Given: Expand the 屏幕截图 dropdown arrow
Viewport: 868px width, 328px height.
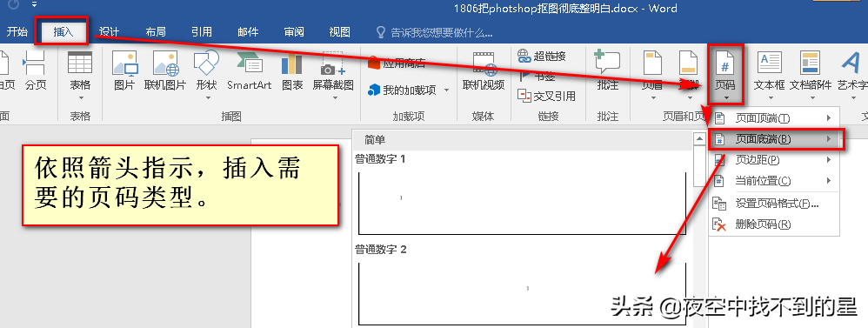Looking at the screenshot, I should coord(334,98).
